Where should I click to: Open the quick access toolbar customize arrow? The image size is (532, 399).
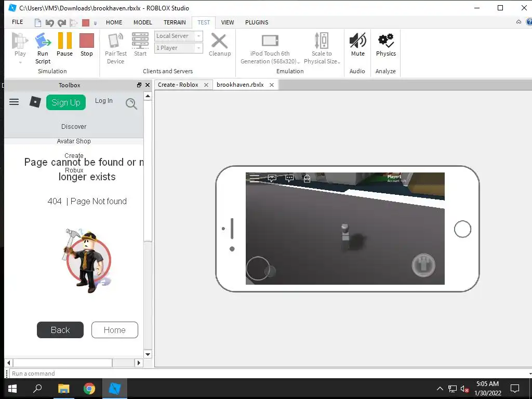tap(96, 23)
